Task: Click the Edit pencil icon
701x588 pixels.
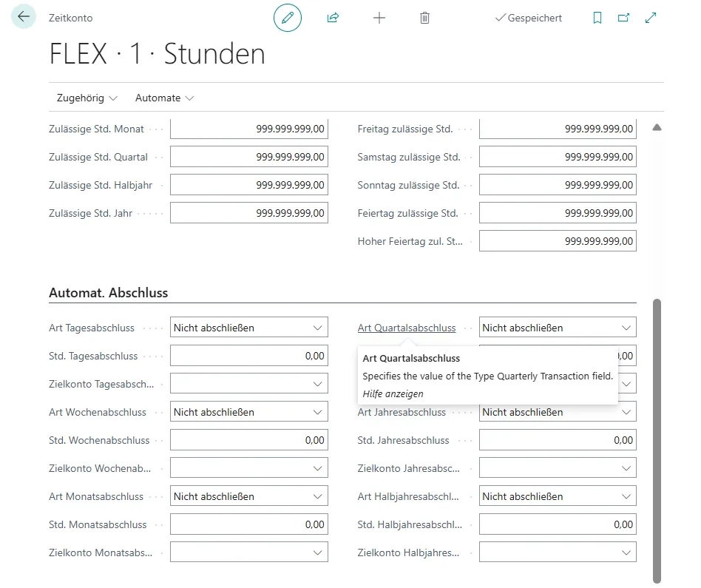Action: coord(288,18)
